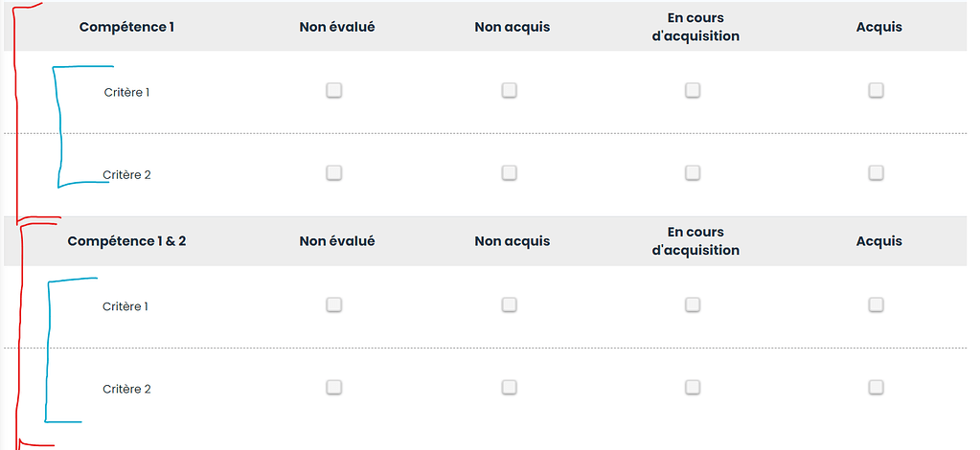The width and height of the screenshot is (980, 450).
Task: Select Critère 1 label under Compétence 1 & 2
Action: click(x=126, y=307)
